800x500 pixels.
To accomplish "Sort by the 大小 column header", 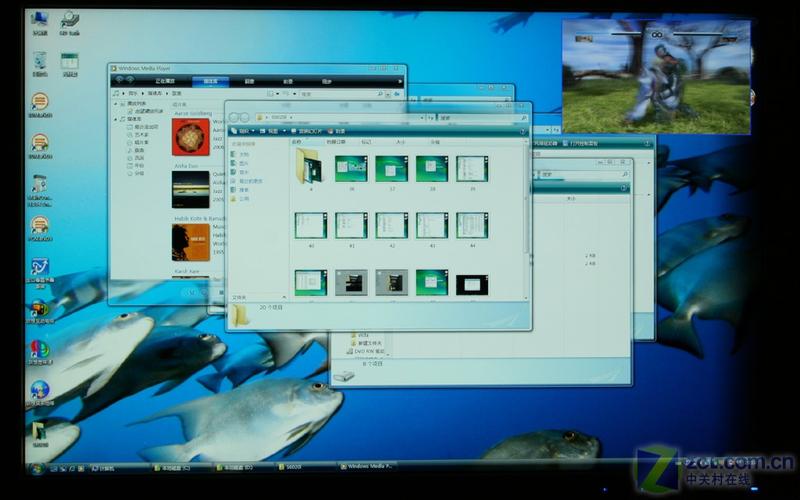I will click(x=401, y=142).
